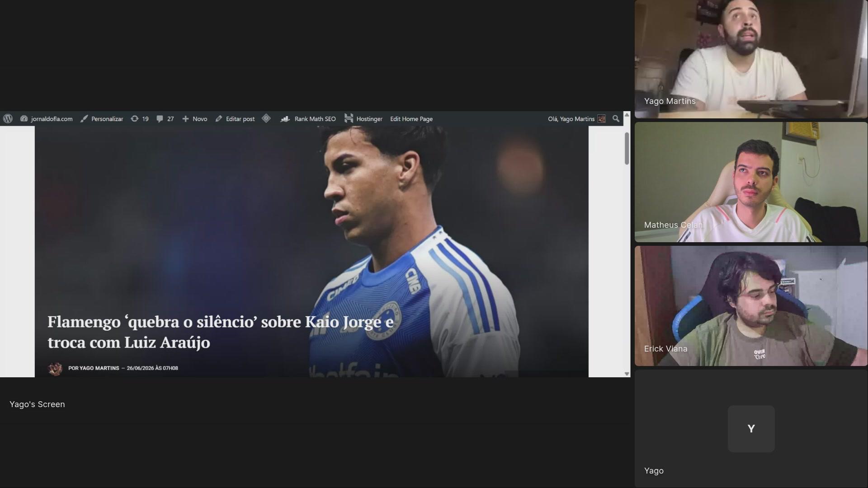Open Personalizar in the admin bar
Viewport: 868px width, 488px height.
(102, 119)
